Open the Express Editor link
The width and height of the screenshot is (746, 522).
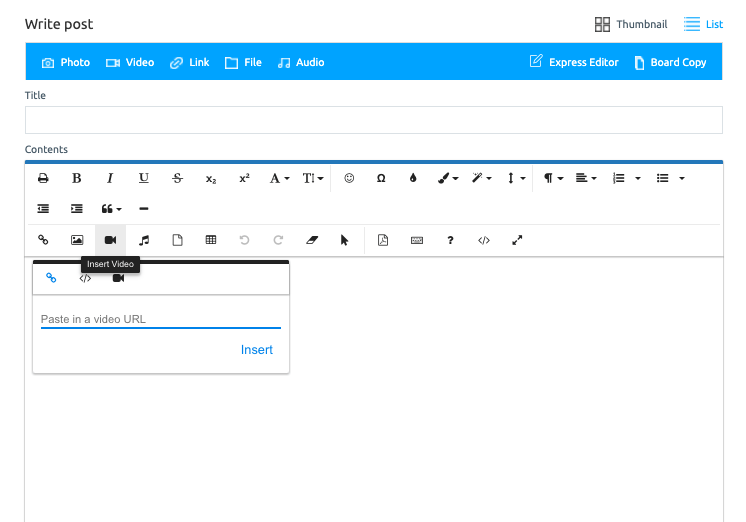(574, 62)
